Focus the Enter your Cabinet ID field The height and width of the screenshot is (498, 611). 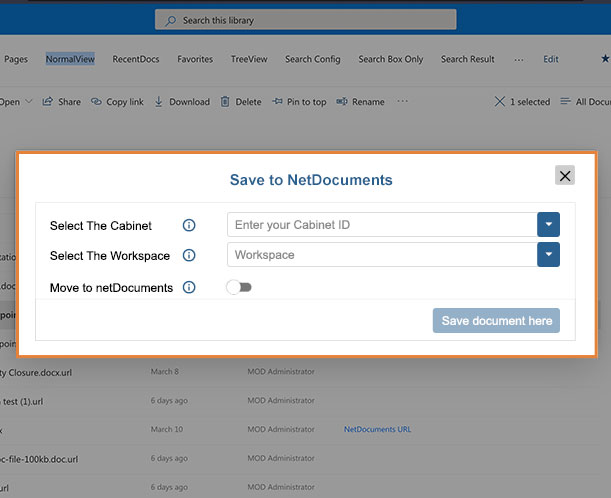coord(382,224)
